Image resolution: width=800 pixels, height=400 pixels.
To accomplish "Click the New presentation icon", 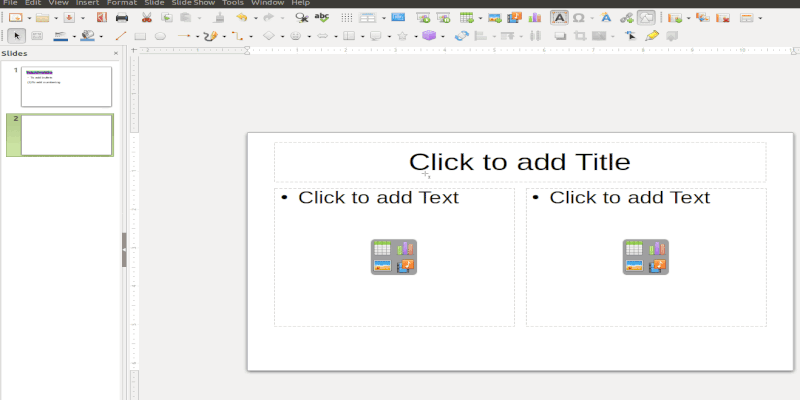I will (x=16, y=18).
